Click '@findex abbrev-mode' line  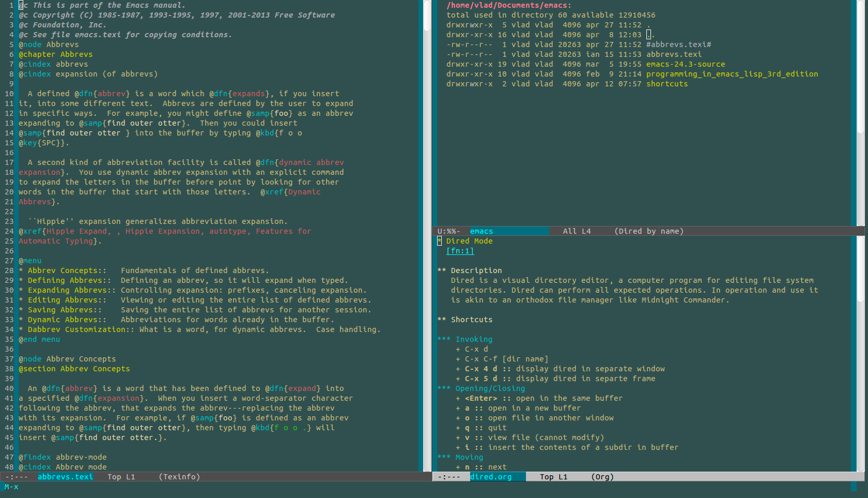pos(63,457)
